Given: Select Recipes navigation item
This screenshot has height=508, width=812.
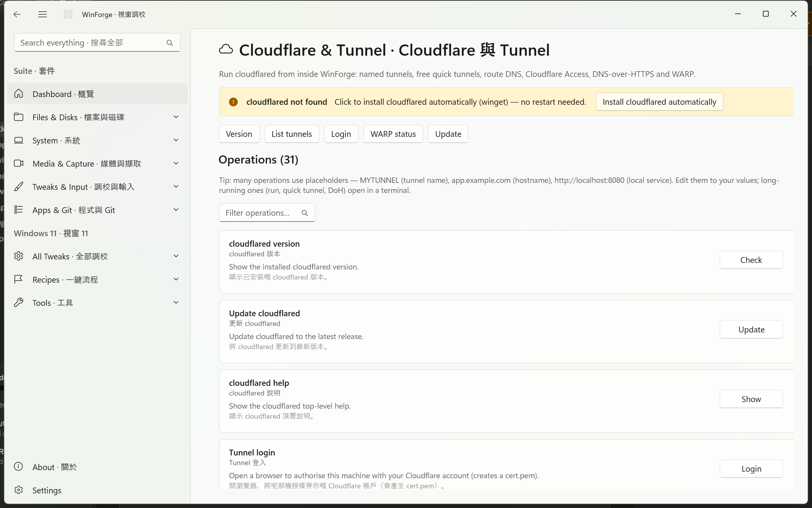Looking at the screenshot, I should click(x=97, y=280).
